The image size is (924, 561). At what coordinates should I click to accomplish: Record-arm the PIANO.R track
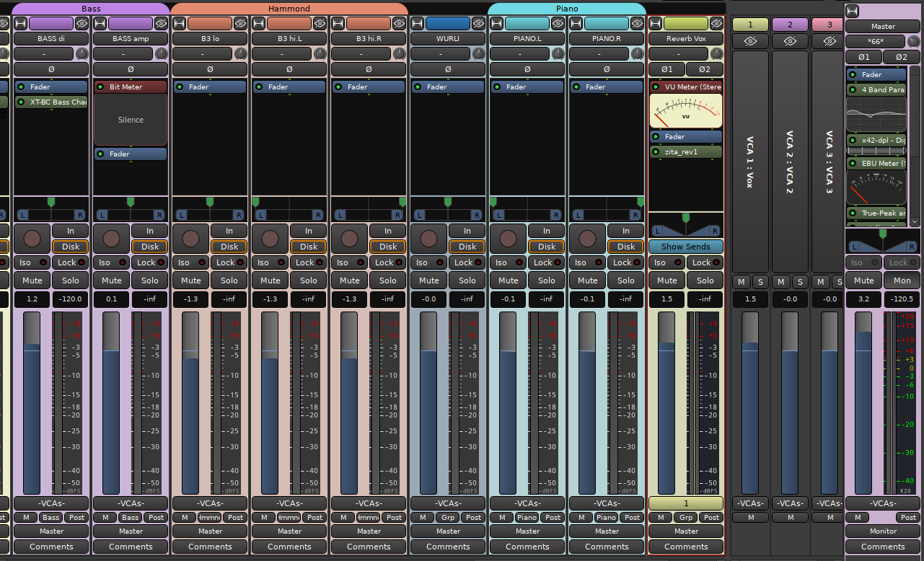pyautogui.click(x=587, y=239)
